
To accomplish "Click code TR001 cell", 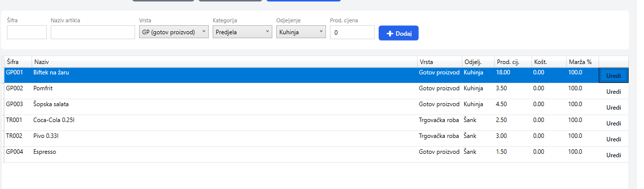I will (x=14, y=120).
